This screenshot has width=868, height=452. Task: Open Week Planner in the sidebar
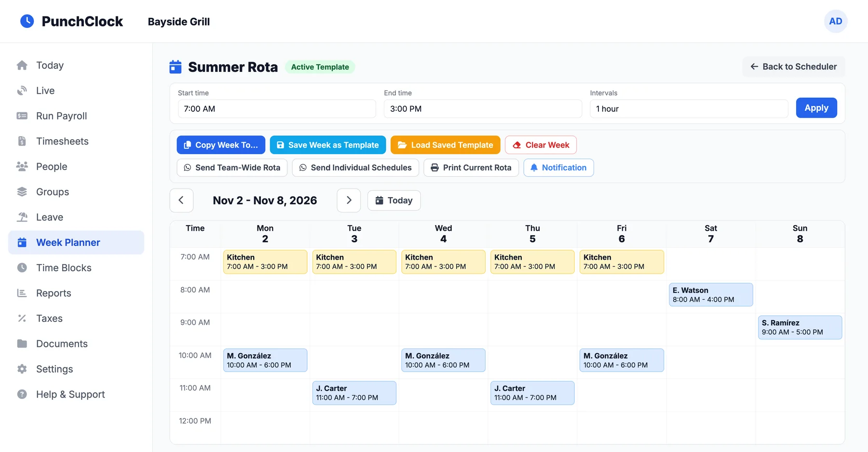click(x=76, y=242)
